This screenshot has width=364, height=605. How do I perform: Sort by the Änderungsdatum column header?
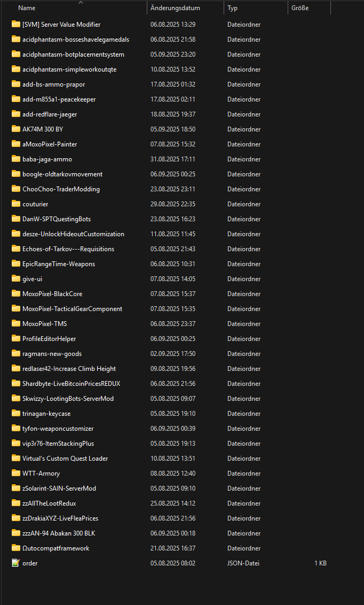(x=175, y=7)
